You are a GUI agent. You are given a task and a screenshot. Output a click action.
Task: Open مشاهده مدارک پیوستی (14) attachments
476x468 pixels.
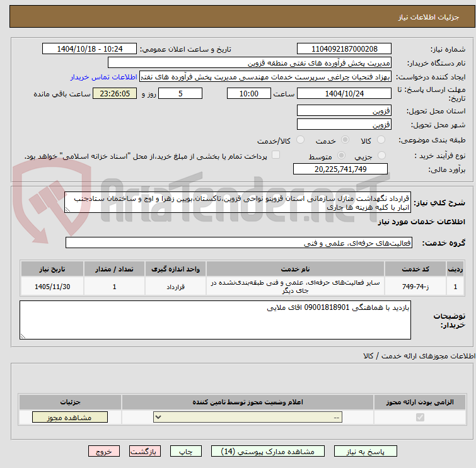click(x=268, y=452)
